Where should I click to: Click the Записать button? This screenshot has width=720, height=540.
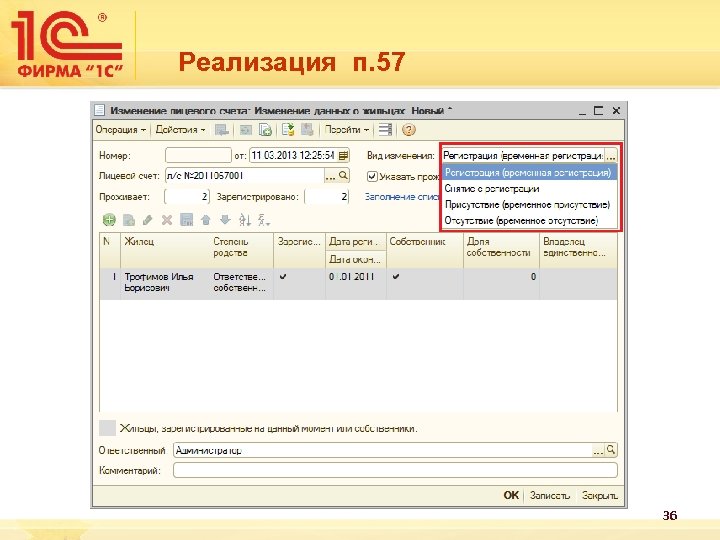tap(550, 495)
